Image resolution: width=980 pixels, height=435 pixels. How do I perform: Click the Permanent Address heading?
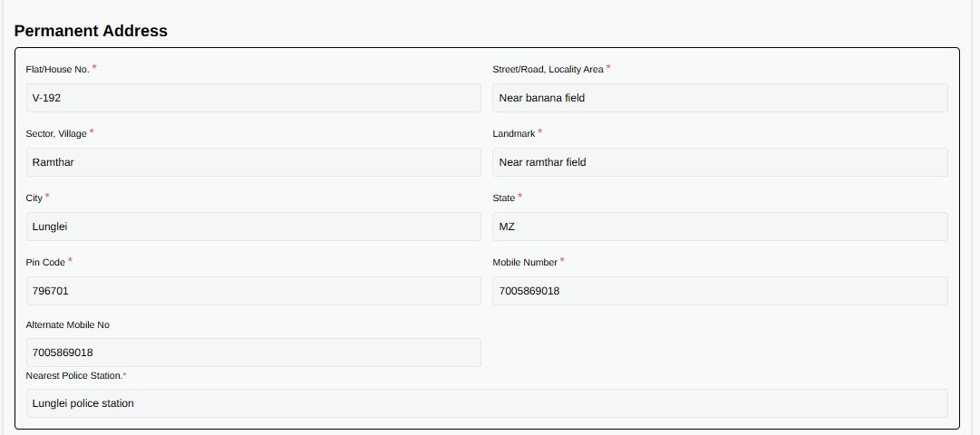(x=91, y=31)
